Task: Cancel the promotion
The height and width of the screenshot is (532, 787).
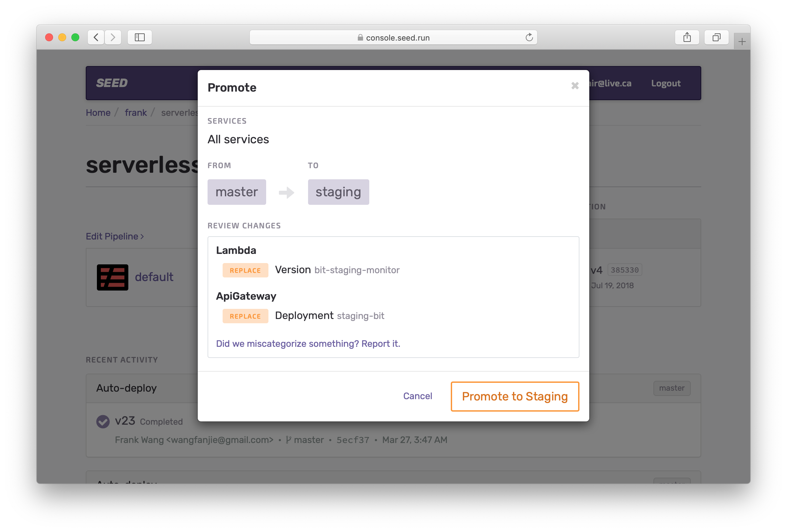Action: 417,396
